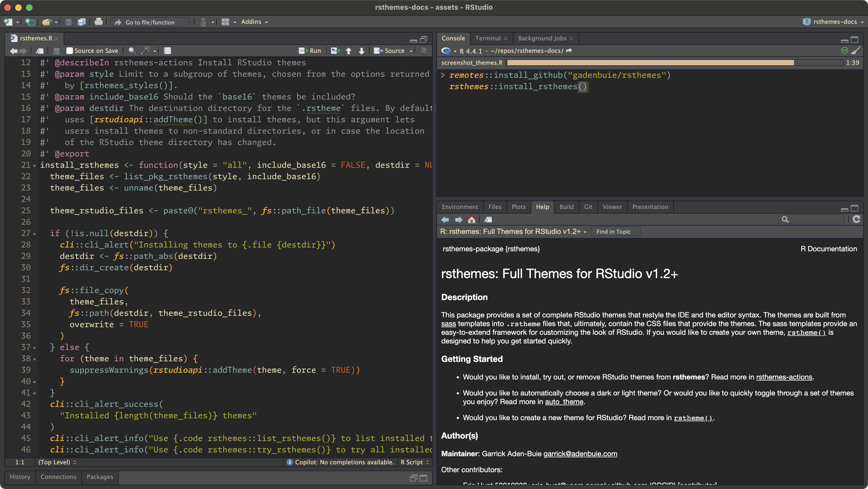Viewport: 868px width, 489px height.
Task: Refresh the Help topic
Action: click(856, 219)
